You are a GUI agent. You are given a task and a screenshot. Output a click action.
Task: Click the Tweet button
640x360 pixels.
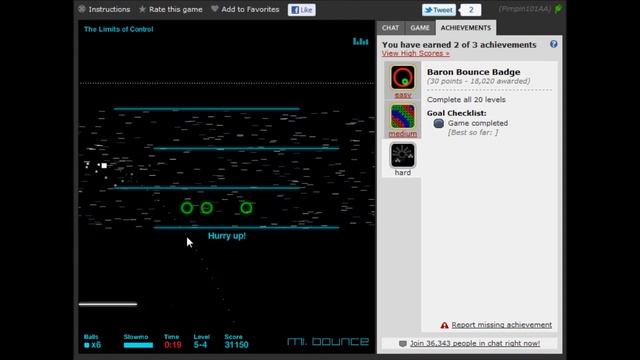(438, 10)
